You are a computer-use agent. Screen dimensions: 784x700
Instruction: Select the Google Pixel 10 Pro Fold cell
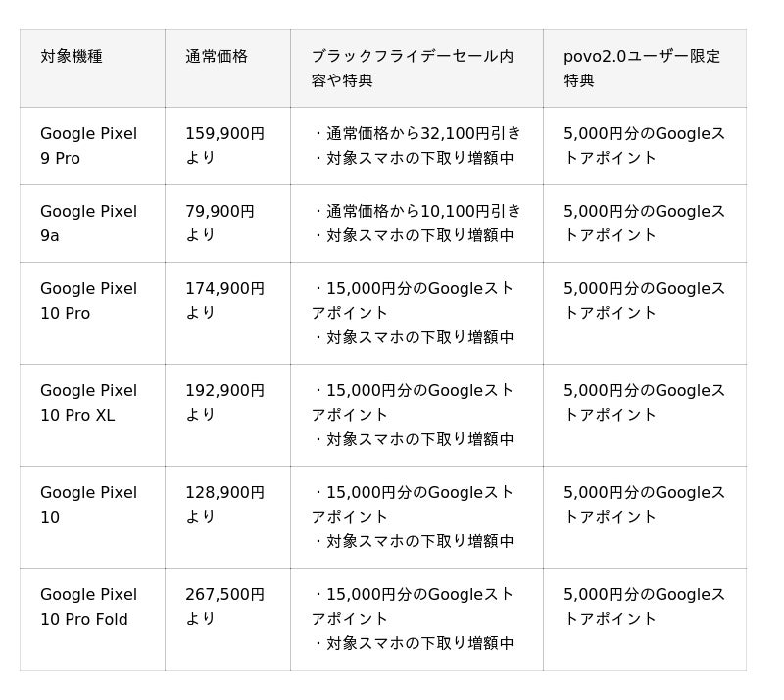88,607
